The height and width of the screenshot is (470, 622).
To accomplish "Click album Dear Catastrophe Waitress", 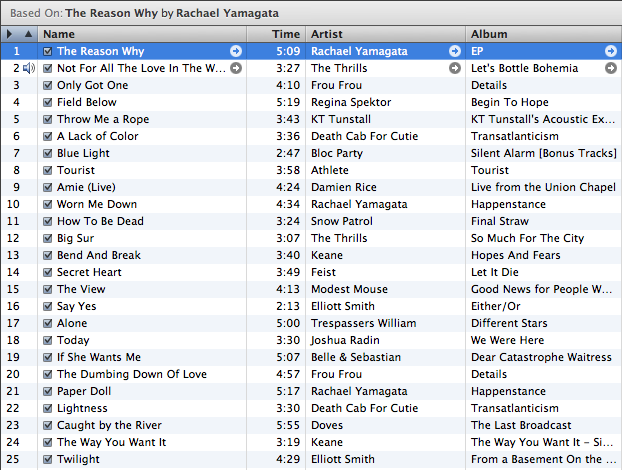I will pyautogui.click(x=541, y=357).
